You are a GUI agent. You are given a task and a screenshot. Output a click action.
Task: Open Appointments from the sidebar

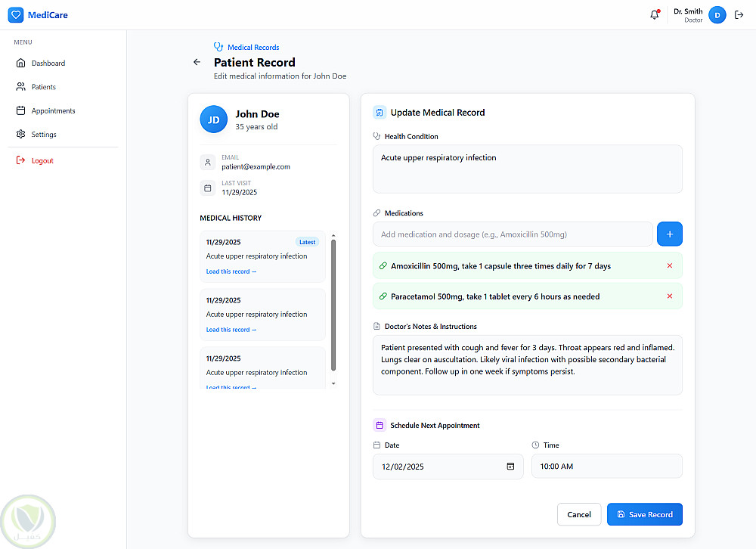(x=53, y=111)
